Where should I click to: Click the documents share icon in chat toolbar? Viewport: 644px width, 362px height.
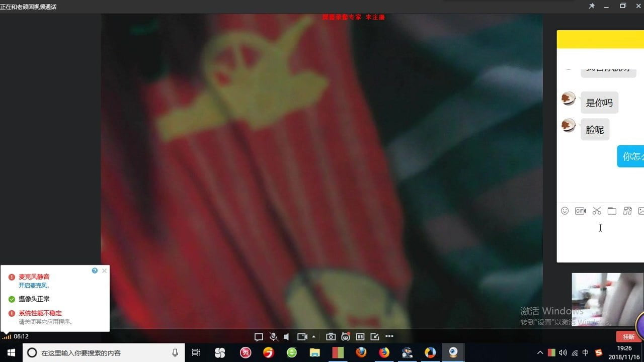pos(627,211)
